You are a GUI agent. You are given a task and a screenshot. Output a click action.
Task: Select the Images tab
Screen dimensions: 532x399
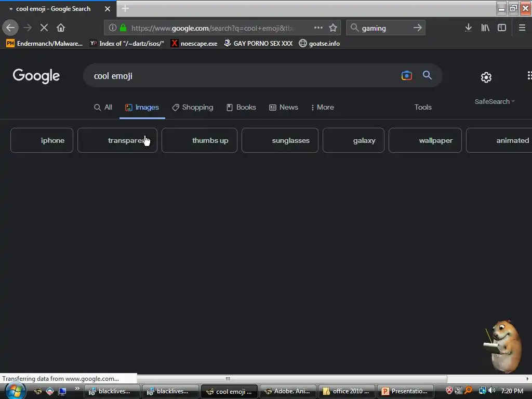pyautogui.click(x=142, y=107)
